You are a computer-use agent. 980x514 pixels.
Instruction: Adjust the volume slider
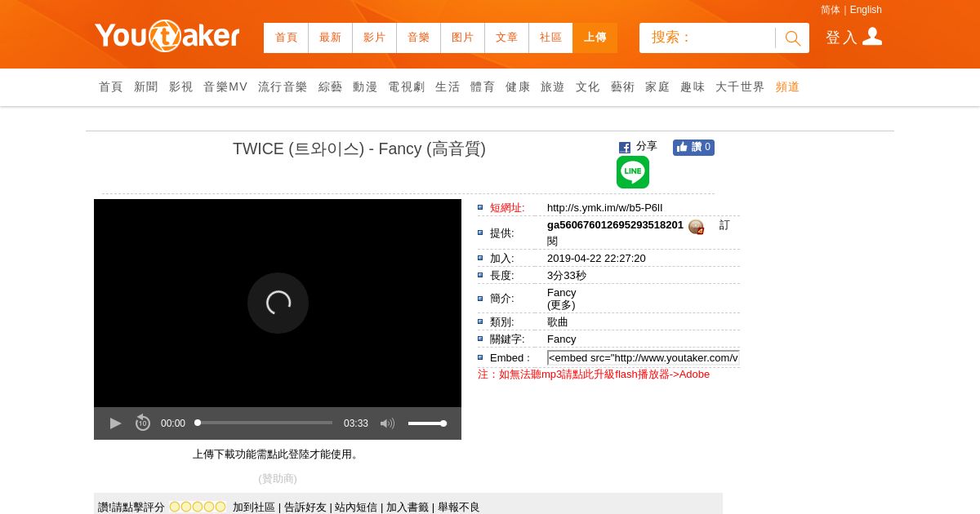[x=427, y=423]
